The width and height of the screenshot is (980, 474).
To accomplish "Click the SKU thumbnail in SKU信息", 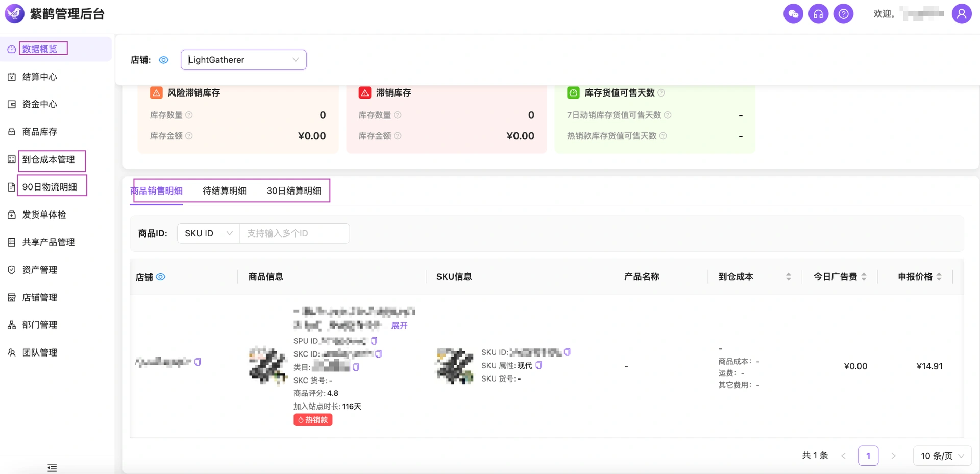I will coord(455,366).
